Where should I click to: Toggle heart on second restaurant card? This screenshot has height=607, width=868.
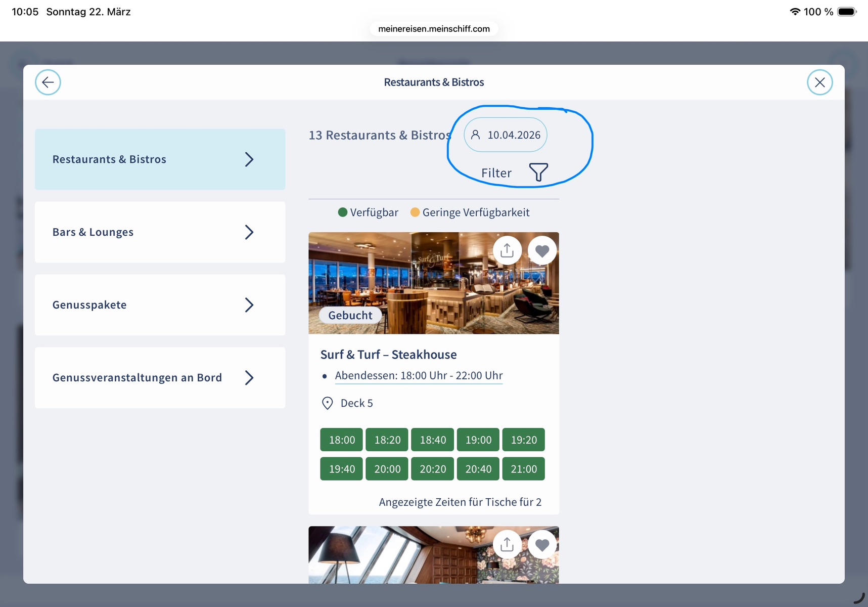pyautogui.click(x=542, y=544)
